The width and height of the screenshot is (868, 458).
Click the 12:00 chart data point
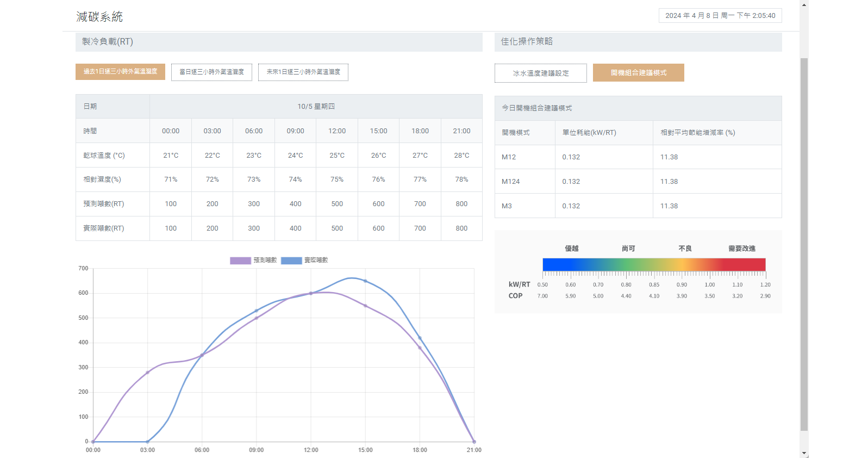pyautogui.click(x=311, y=293)
